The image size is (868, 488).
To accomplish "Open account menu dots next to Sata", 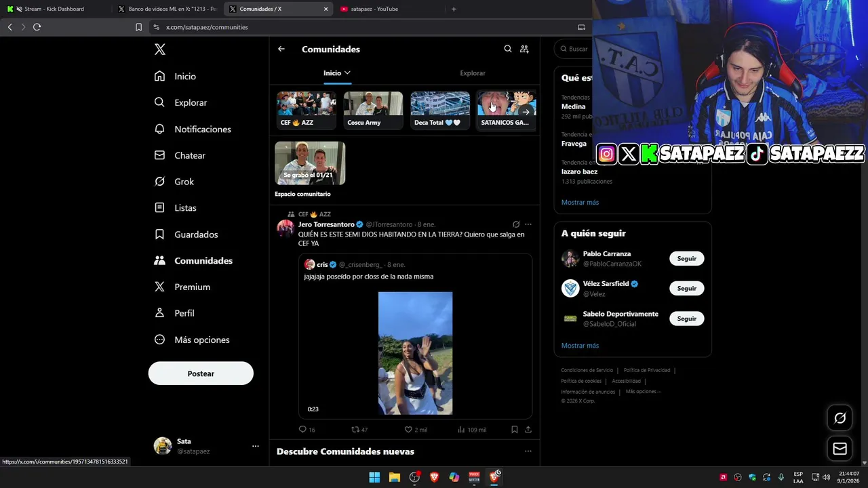I will click(x=256, y=446).
